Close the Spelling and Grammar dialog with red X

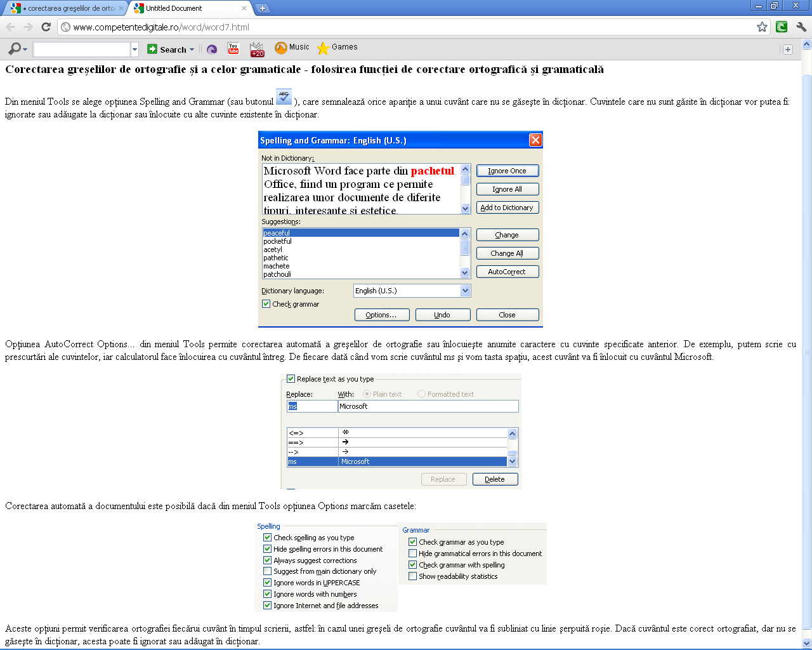pyautogui.click(x=535, y=140)
